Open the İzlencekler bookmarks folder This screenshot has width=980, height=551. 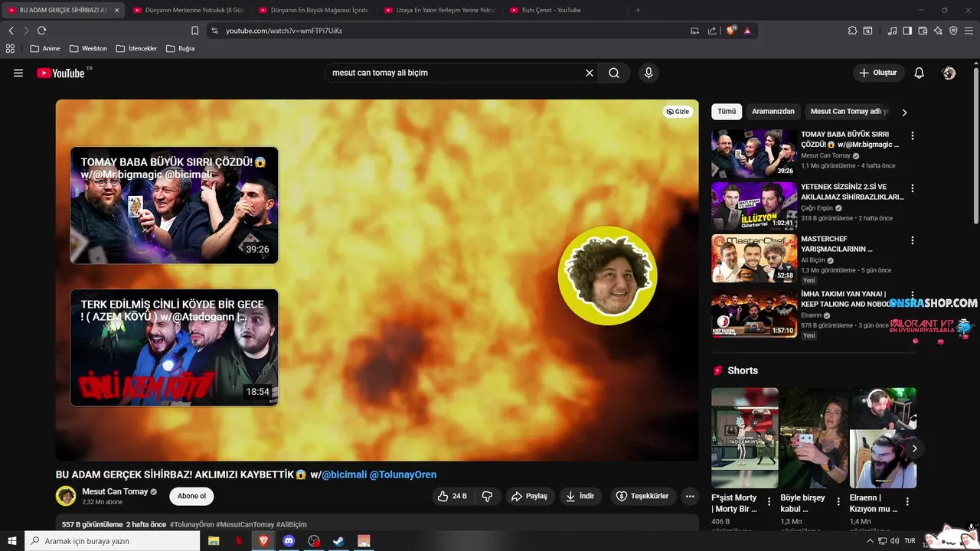(x=136, y=48)
